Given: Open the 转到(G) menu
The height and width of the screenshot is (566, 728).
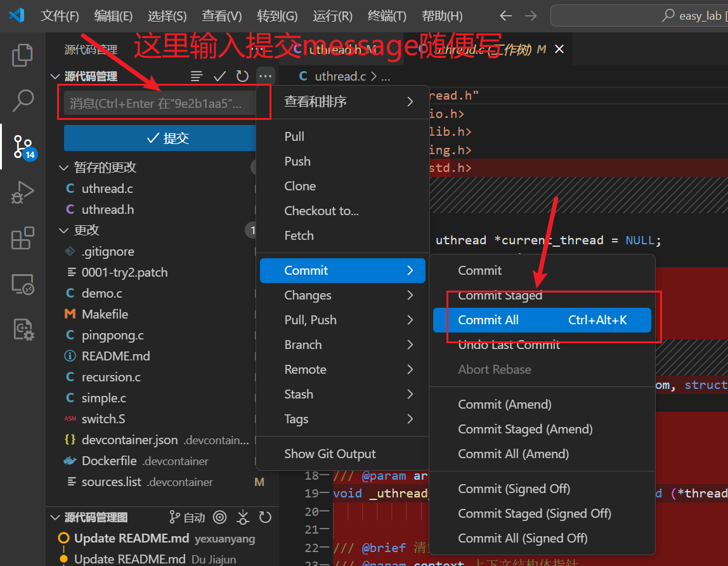Looking at the screenshot, I should 277,16.
